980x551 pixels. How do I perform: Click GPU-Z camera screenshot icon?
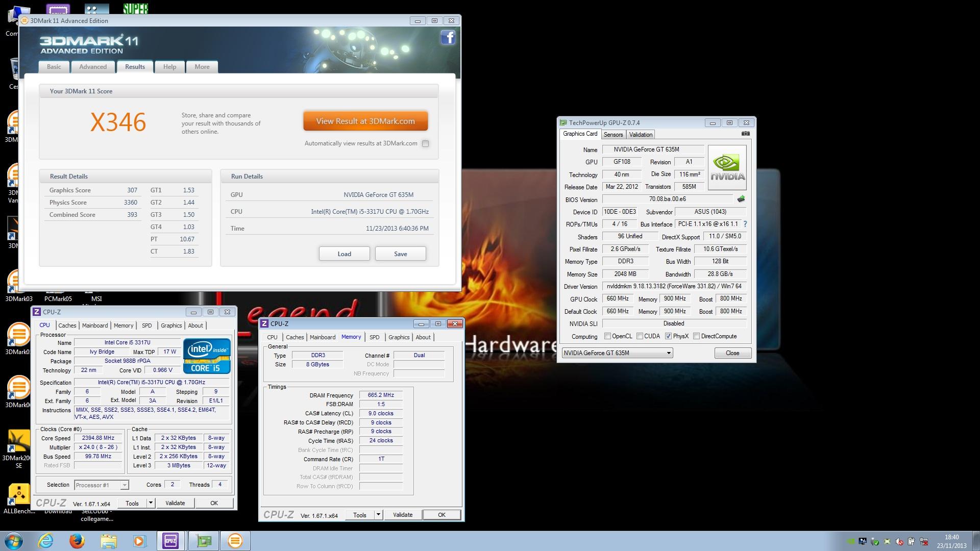pyautogui.click(x=746, y=134)
